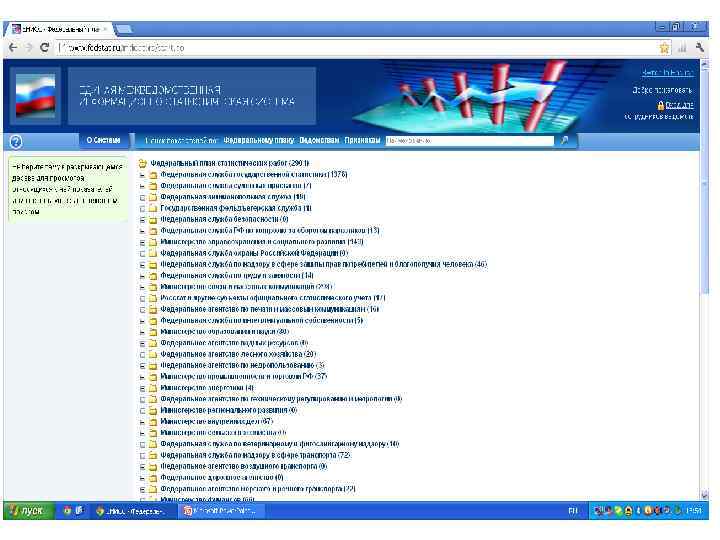The width and height of the screenshot is (720, 540).
Task: Click the blue question mark help icon
Action: point(16,142)
